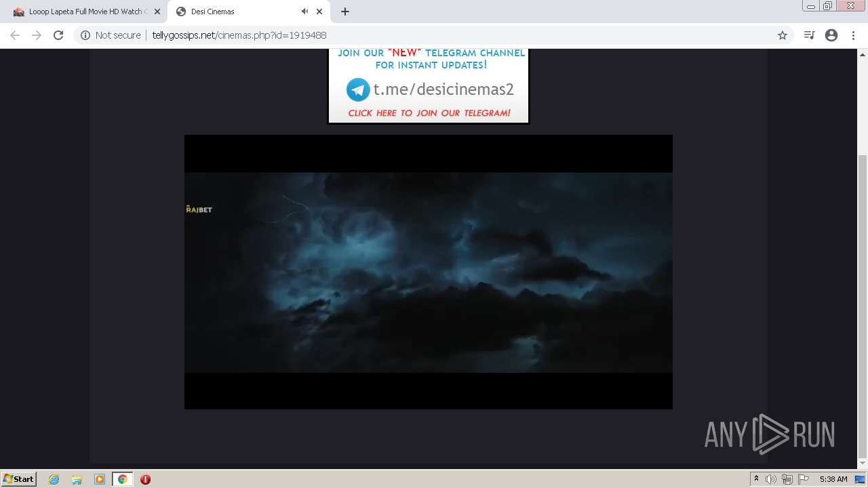Viewport: 868px width, 488px height.
Task: Click the RAJBET logo on the video
Action: click(199, 209)
